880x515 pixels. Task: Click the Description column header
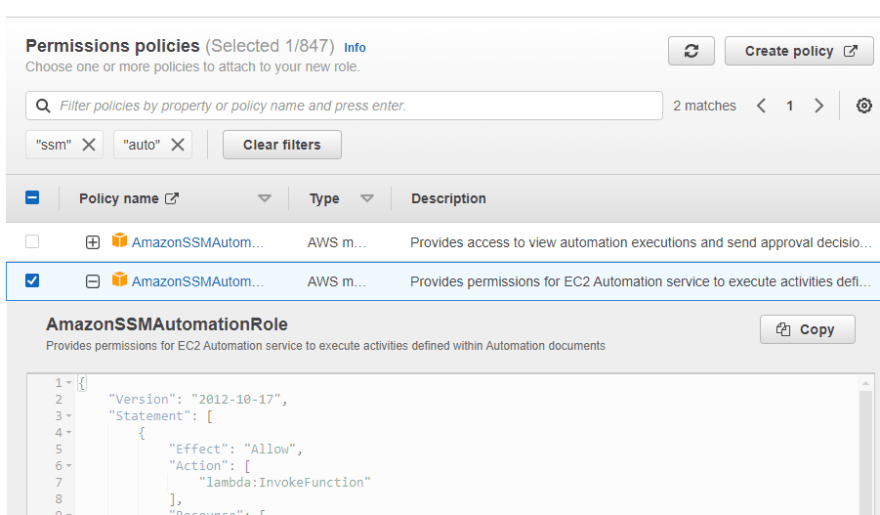click(448, 199)
